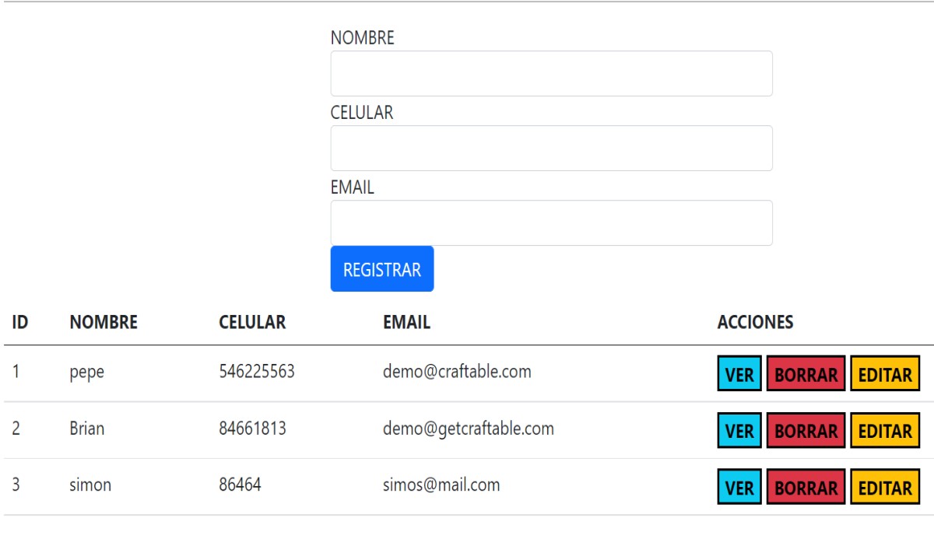Click the simos@mail.com email cell
Screen dimensions: 934x560
pyautogui.click(x=441, y=485)
